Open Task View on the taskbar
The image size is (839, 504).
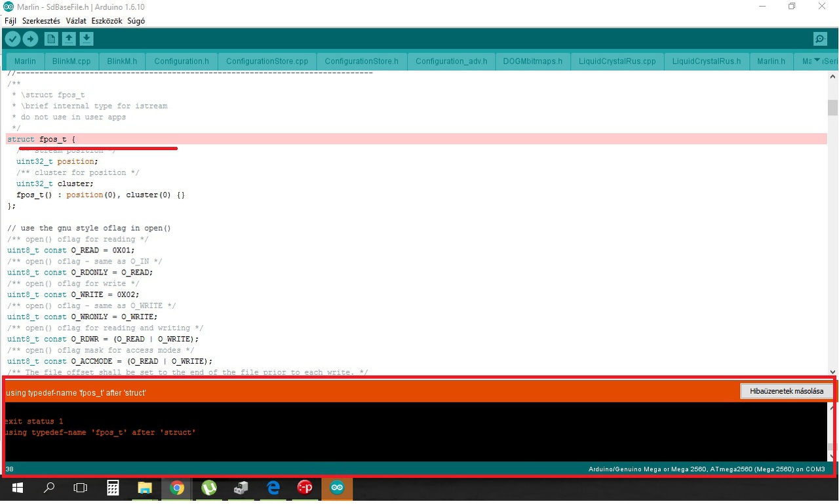(80, 488)
